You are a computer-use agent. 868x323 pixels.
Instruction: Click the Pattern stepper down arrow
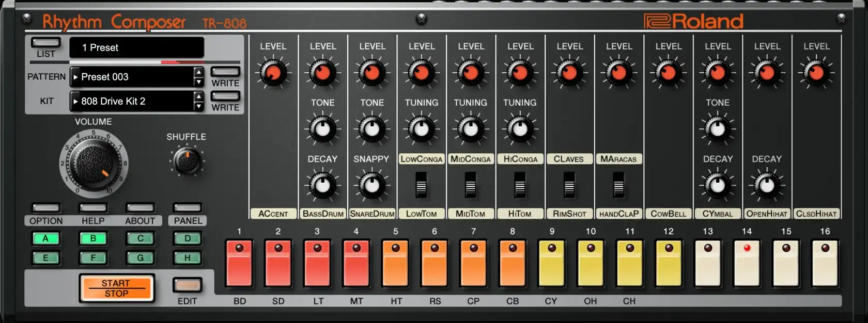[198, 82]
